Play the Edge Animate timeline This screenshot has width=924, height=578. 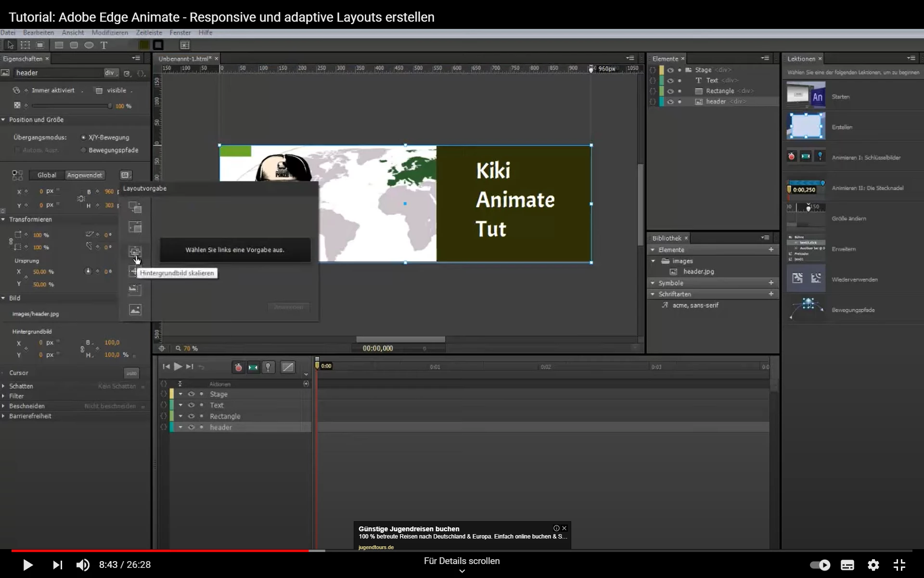[x=178, y=367]
